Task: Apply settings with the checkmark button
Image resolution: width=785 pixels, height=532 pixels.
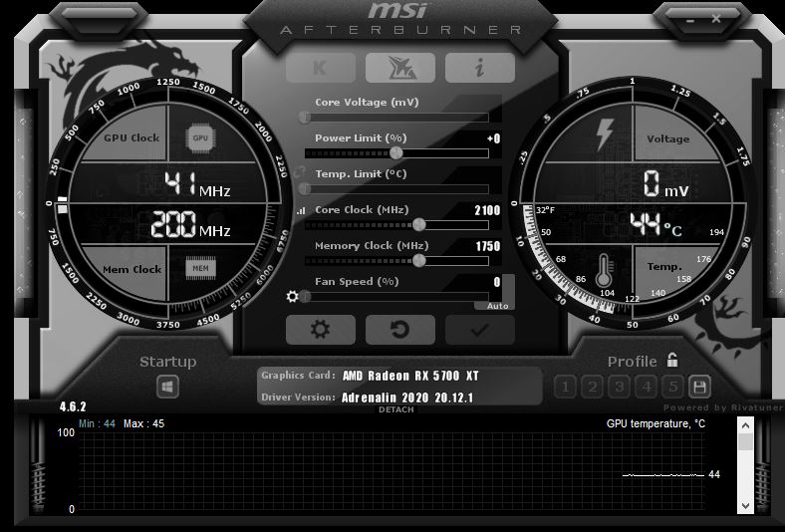Action: click(x=479, y=329)
